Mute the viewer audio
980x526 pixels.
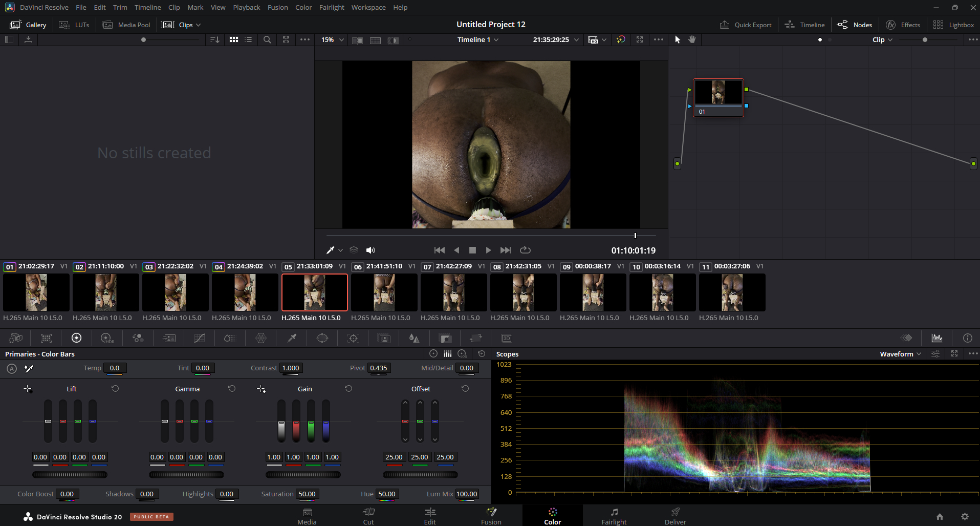[371, 250]
